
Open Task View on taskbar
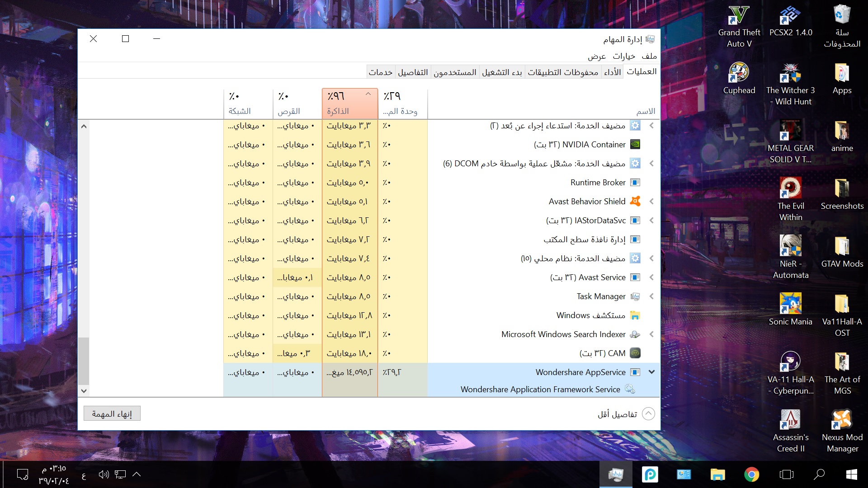coord(787,474)
